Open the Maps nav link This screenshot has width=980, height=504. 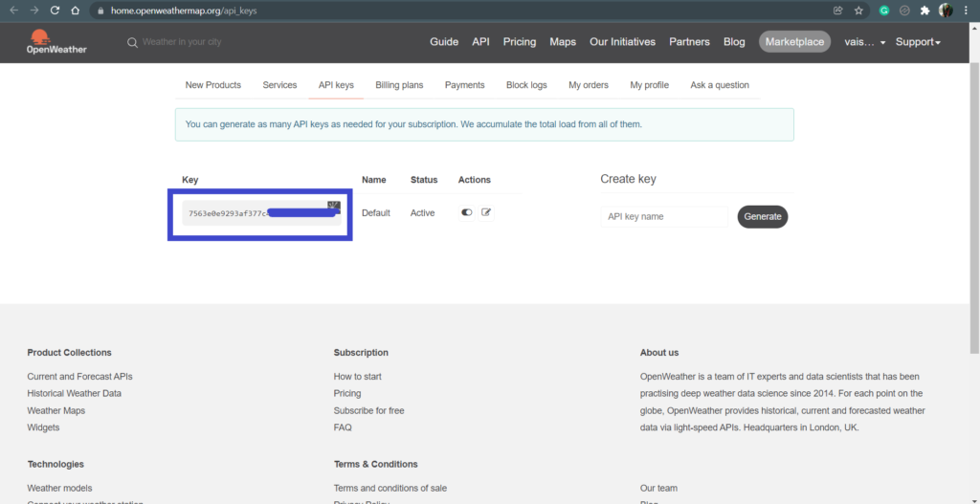point(563,42)
